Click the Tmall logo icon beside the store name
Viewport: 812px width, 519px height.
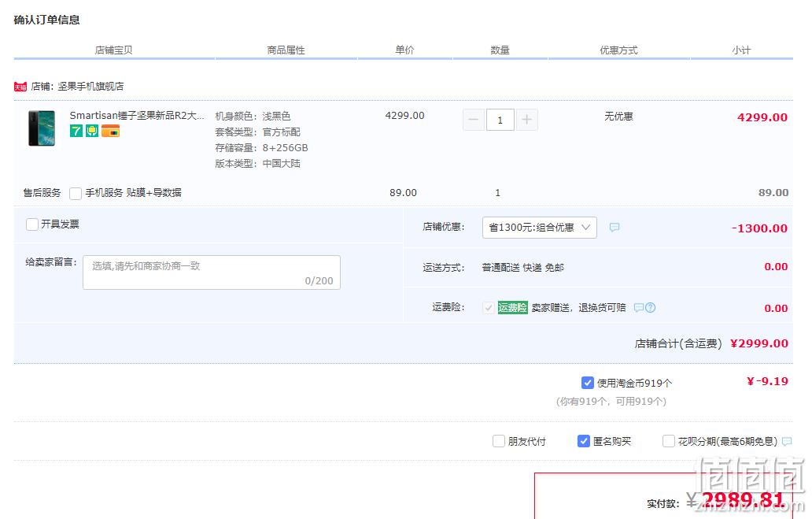click(x=20, y=87)
